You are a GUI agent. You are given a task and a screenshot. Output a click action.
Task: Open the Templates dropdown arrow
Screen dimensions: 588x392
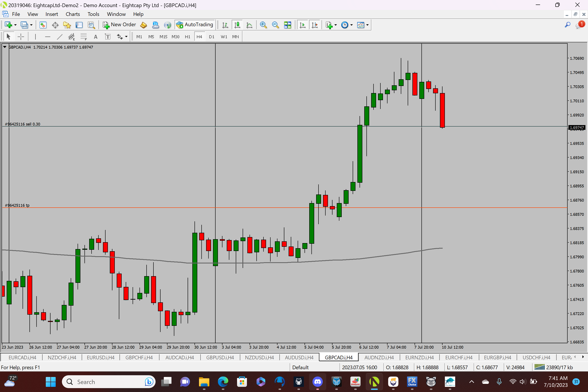click(367, 25)
